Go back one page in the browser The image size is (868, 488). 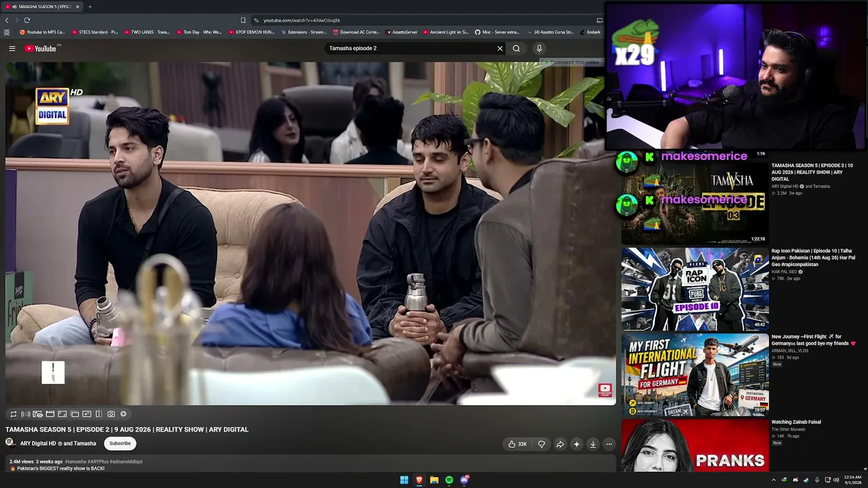click(7, 20)
